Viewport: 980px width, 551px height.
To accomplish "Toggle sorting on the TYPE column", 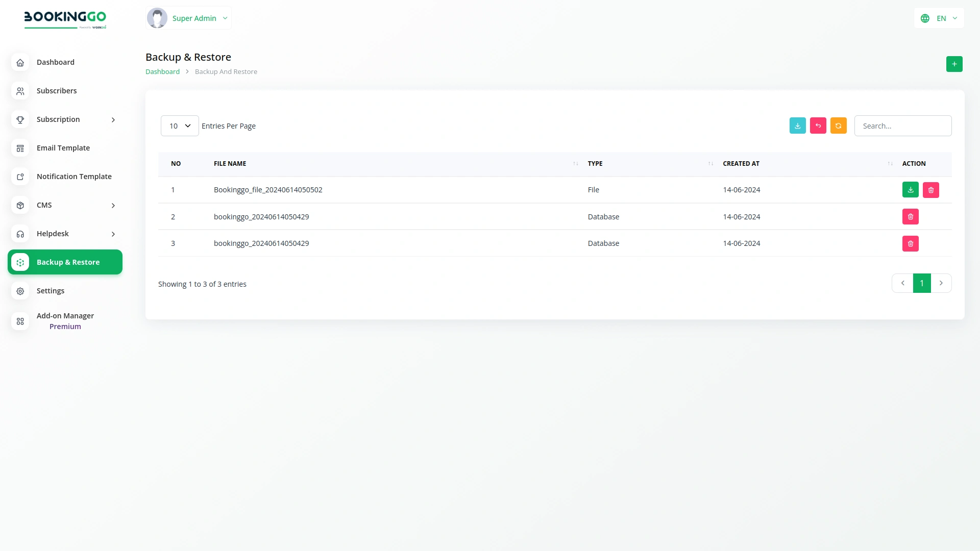I will pyautogui.click(x=710, y=164).
